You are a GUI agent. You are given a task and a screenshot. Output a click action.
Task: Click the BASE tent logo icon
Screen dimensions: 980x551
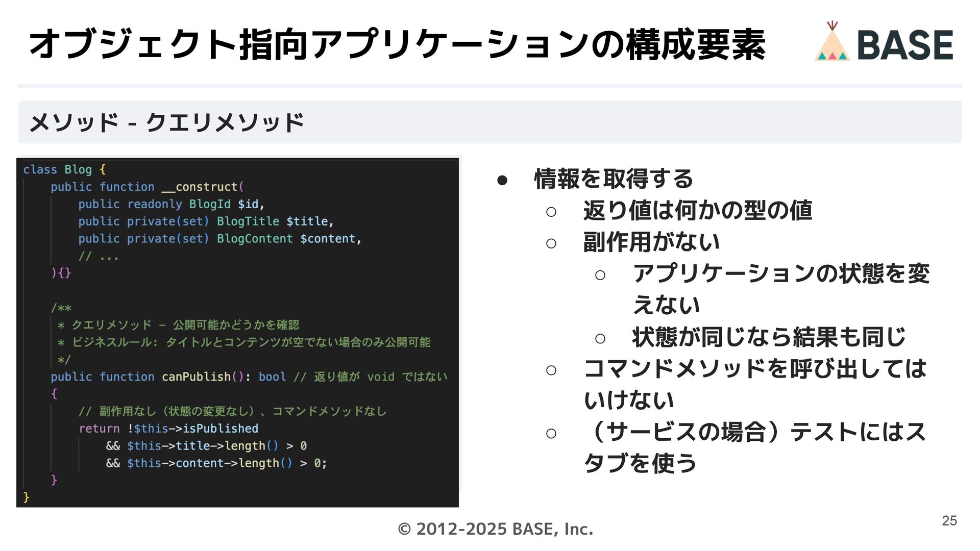point(832,41)
